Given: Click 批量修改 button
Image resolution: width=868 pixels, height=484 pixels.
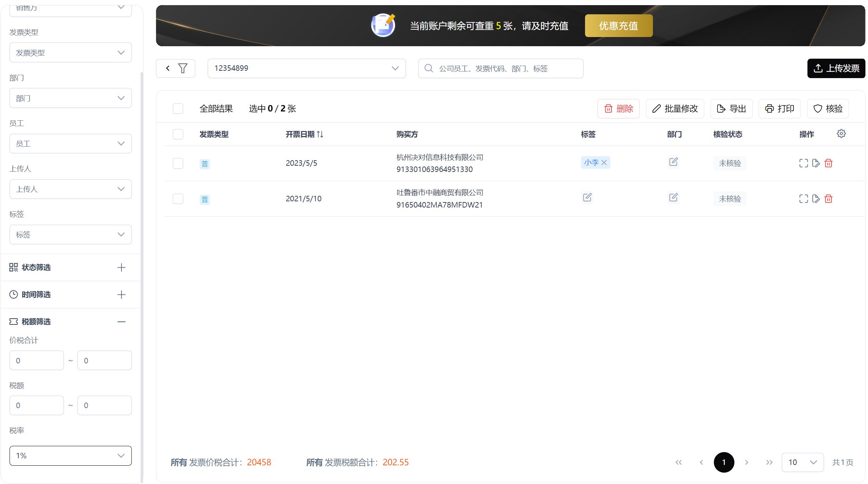Looking at the screenshot, I should coord(675,109).
